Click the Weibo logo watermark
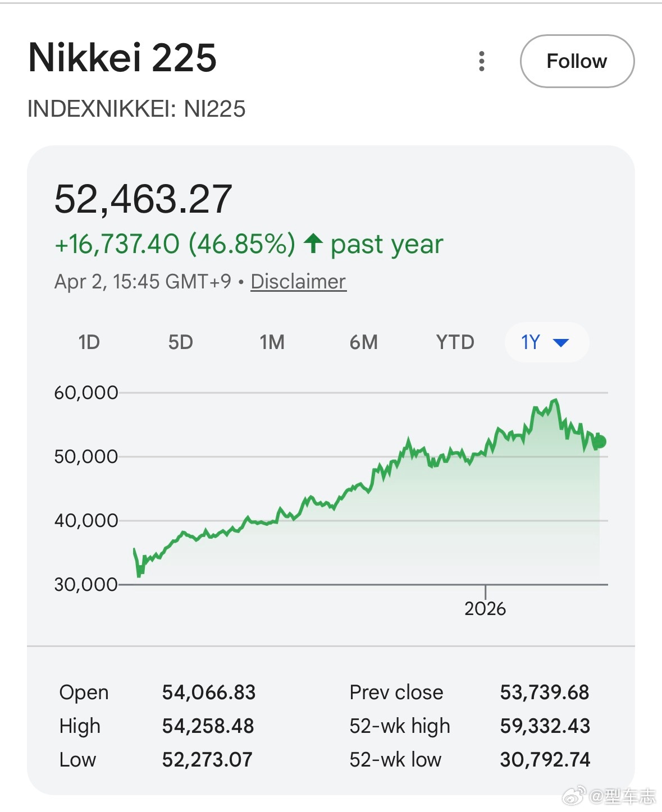Screen dimensions: 662x812 tap(574, 795)
